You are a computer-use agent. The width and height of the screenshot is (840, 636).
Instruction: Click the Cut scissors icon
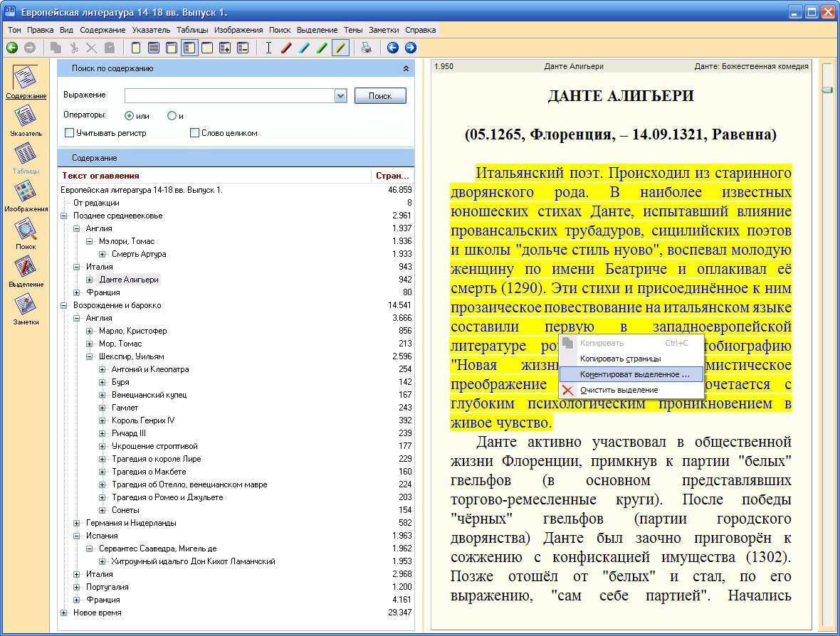click(x=74, y=48)
